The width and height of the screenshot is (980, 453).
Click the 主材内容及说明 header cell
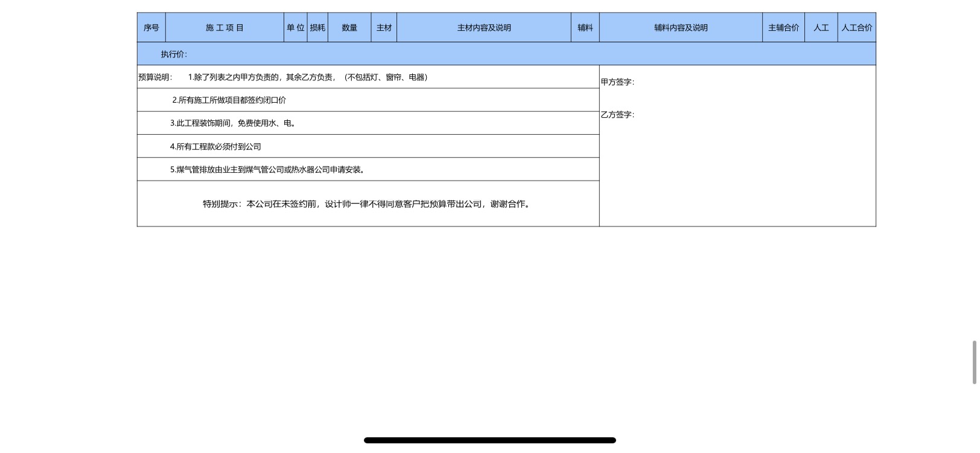pyautogui.click(x=483, y=28)
